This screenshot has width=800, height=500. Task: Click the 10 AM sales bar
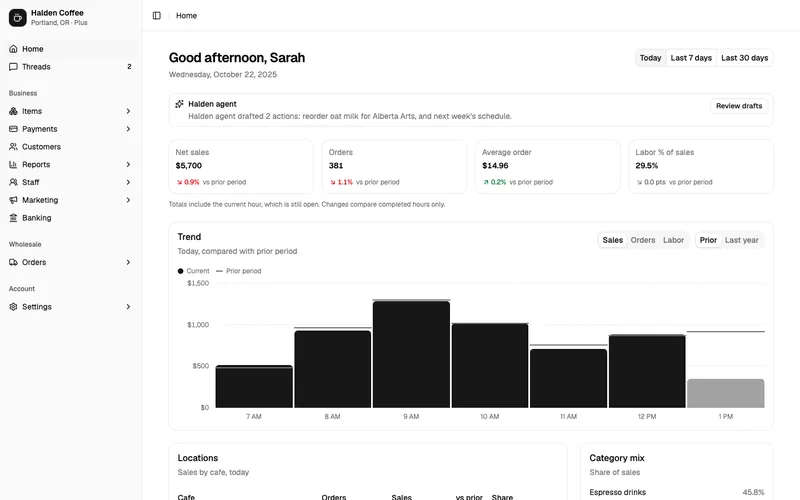490,366
